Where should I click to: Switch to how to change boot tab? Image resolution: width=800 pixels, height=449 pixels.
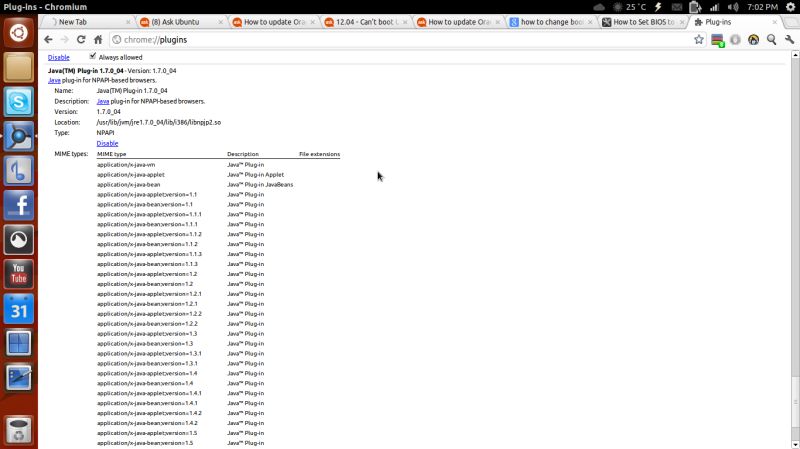[x=551, y=22]
